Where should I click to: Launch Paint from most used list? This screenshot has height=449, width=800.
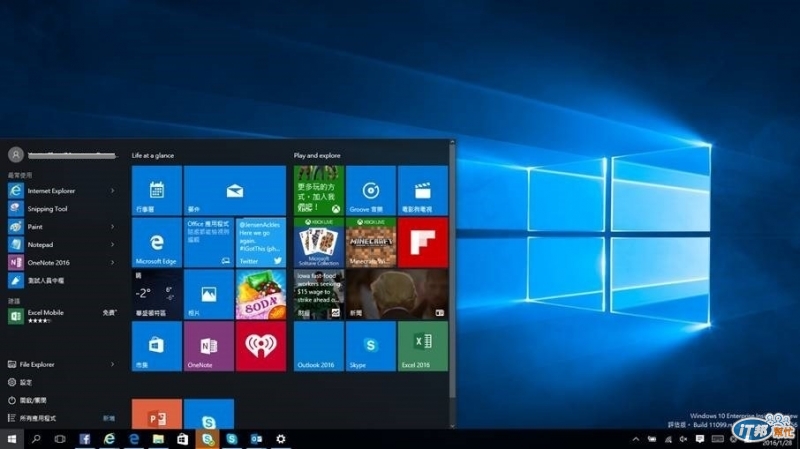point(60,227)
